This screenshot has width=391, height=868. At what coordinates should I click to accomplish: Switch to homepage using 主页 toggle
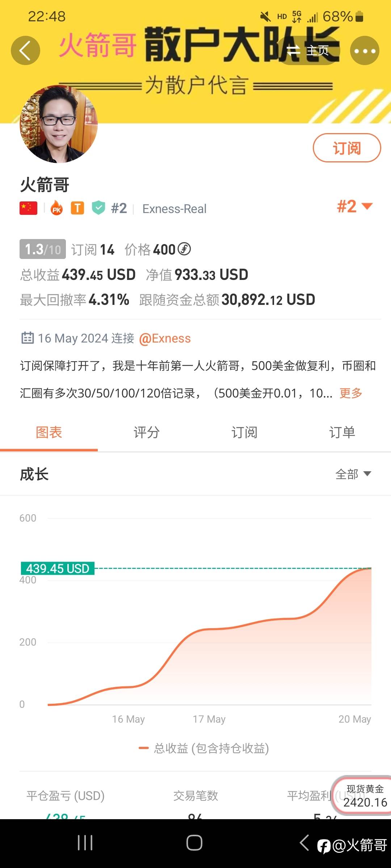click(x=309, y=51)
